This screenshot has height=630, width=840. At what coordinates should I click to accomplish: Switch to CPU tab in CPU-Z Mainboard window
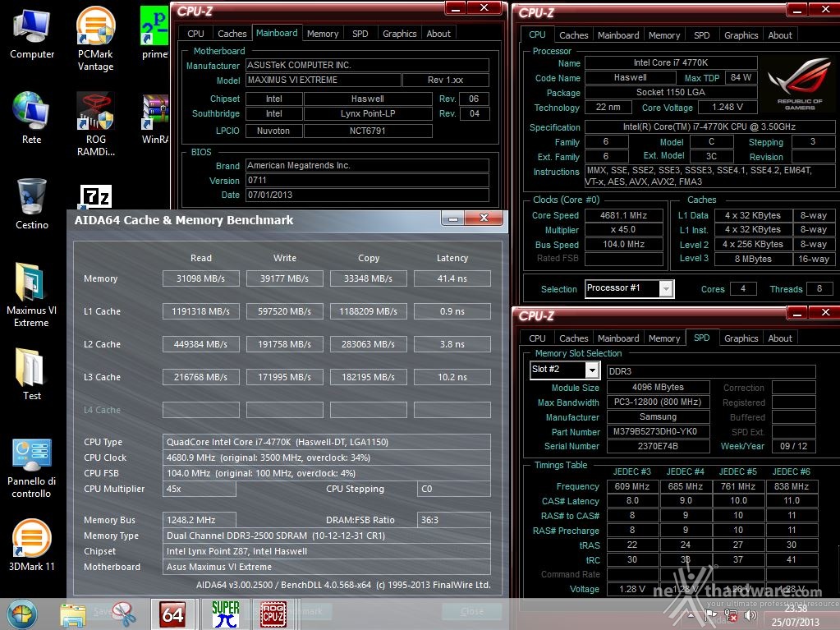tap(195, 34)
